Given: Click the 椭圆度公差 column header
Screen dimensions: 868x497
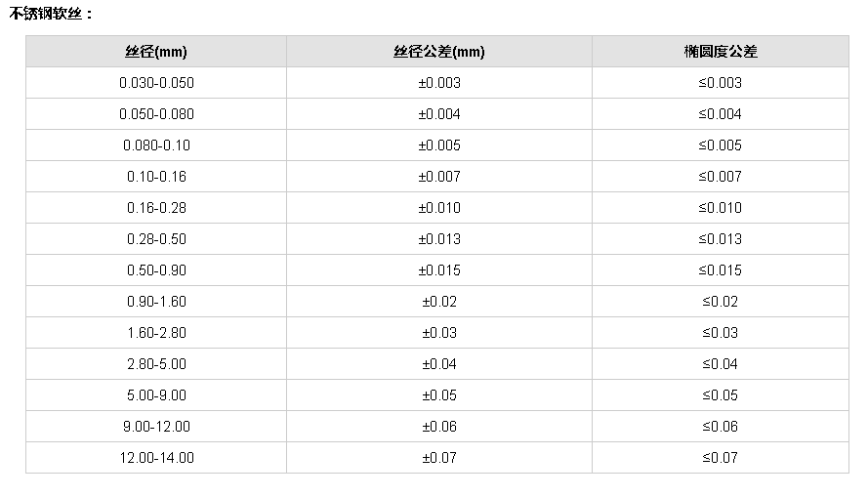Looking at the screenshot, I should pyautogui.click(x=720, y=52).
